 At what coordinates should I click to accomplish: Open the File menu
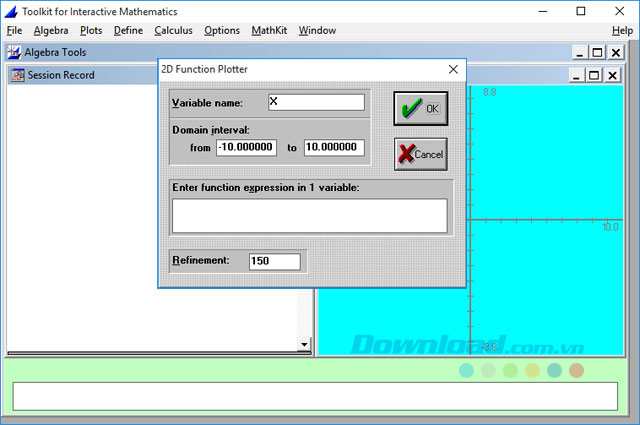coord(14,31)
